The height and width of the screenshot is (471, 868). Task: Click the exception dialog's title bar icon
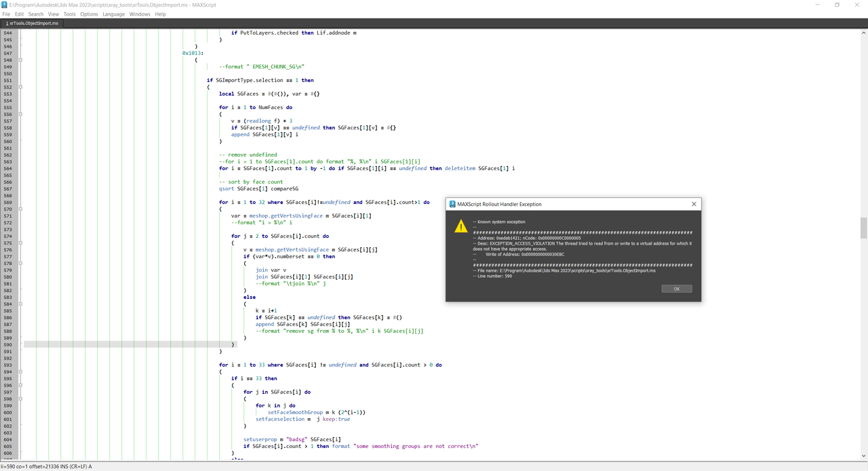tap(452, 204)
